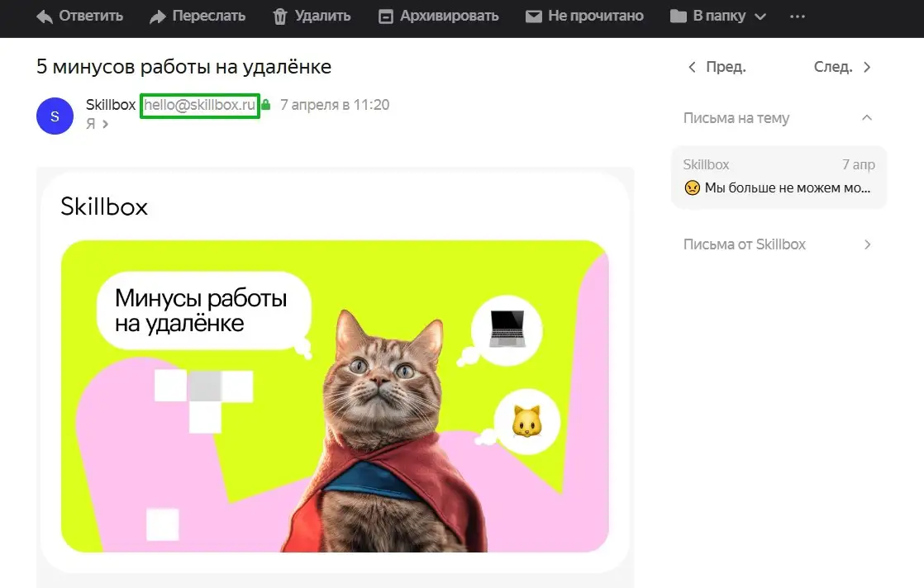The image size is (924, 588).
Task: Click the green lock icon near sender address
Action: pyautogui.click(x=266, y=105)
